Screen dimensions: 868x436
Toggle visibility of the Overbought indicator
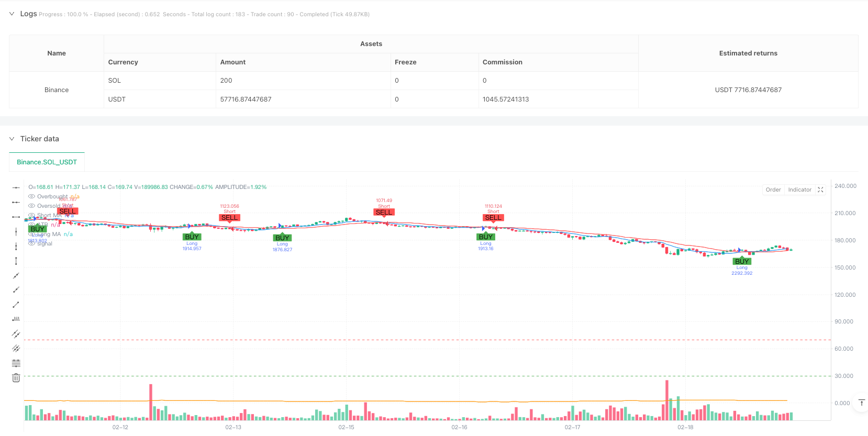tap(31, 197)
